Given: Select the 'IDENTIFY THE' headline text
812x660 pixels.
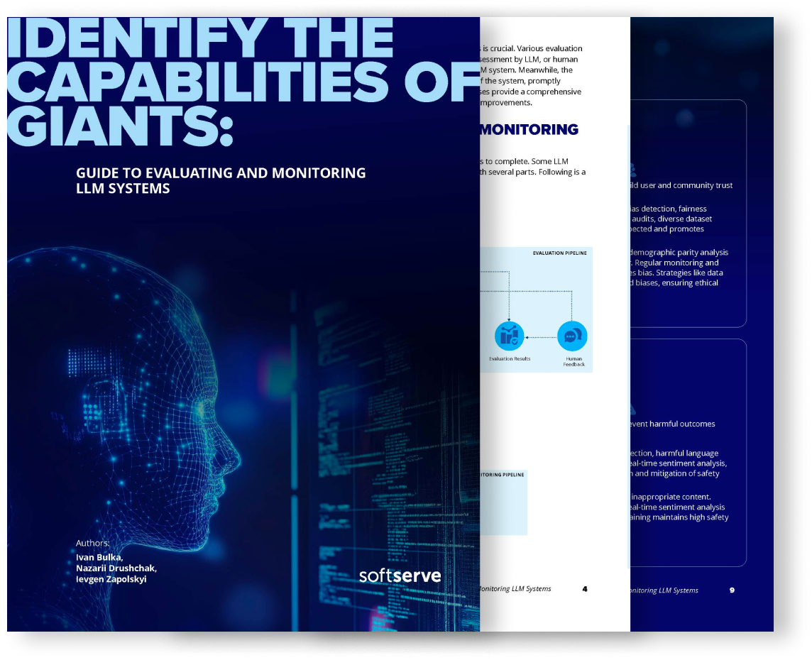Looking at the screenshot, I should click(x=200, y=39).
